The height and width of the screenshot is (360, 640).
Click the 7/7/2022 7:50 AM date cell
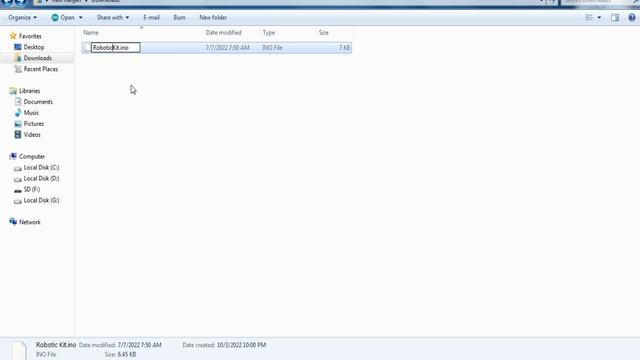click(227, 48)
